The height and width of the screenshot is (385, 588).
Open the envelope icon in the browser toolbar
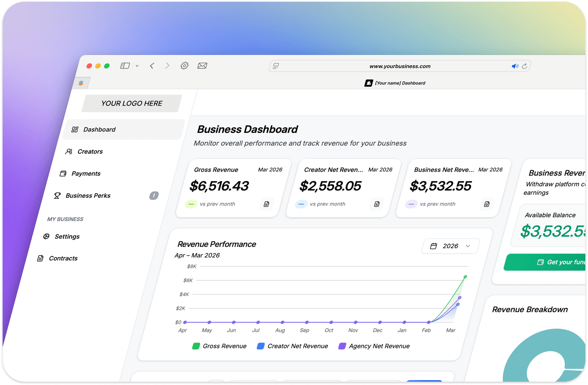[202, 66]
